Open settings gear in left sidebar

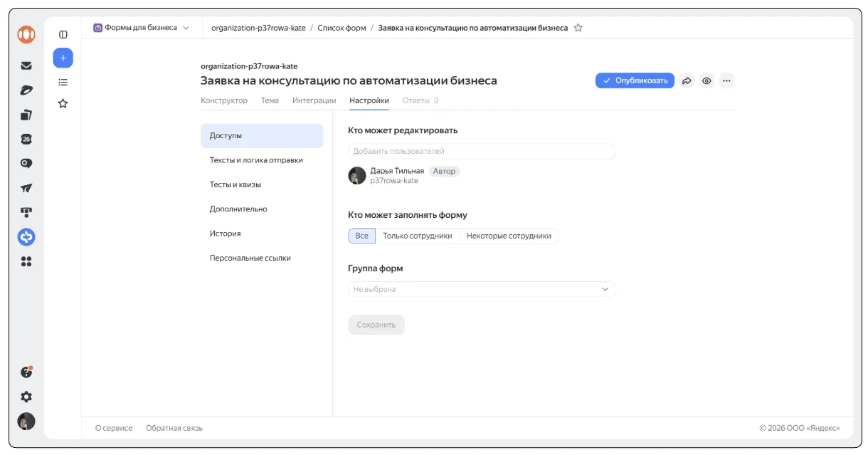pos(26,397)
